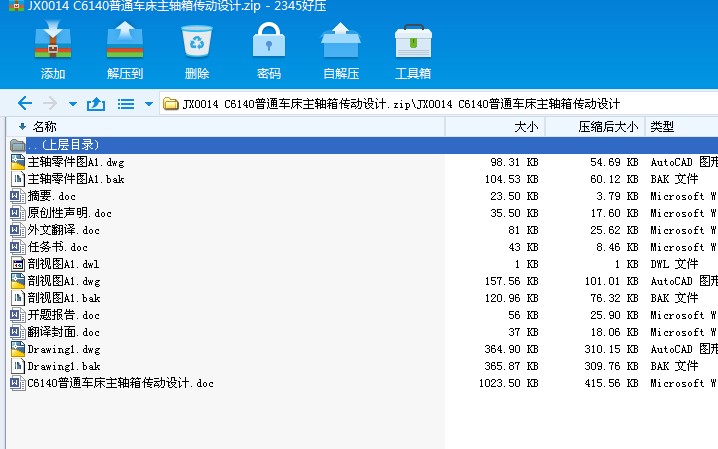The height and width of the screenshot is (449, 718).
Task: Click the 自解压 (Self-extract) icon
Action: click(341, 40)
